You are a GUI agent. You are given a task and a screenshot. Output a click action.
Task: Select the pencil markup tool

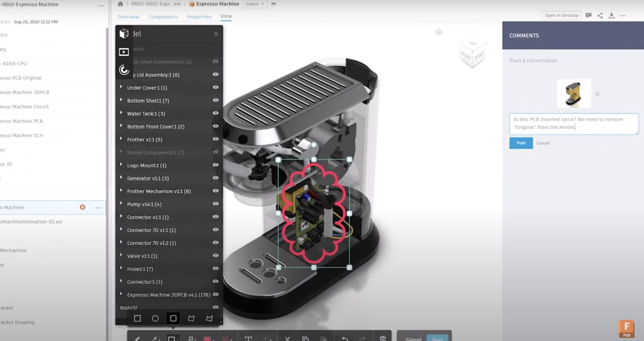[x=137, y=339]
